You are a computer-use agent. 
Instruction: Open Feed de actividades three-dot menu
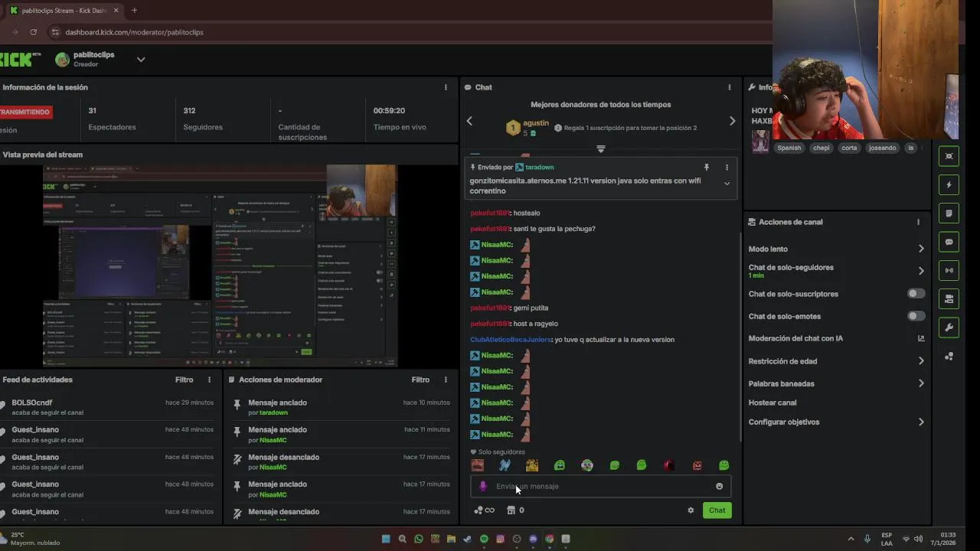[x=209, y=380]
